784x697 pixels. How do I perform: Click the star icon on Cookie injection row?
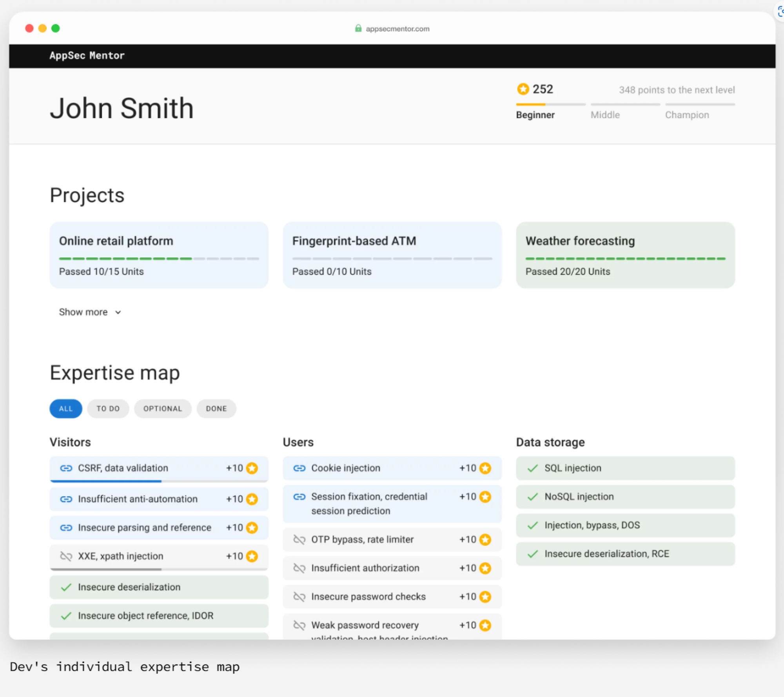(485, 468)
